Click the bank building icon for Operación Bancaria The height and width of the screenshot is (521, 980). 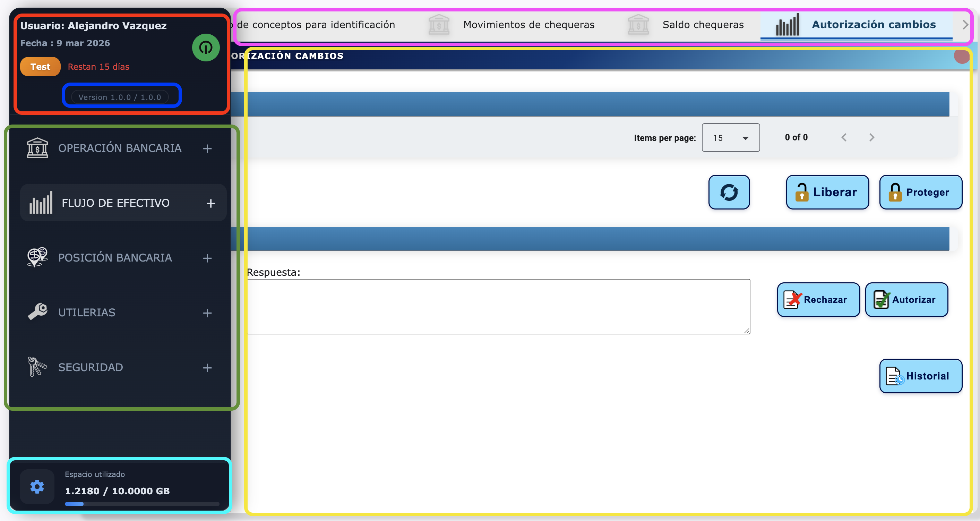(37, 148)
